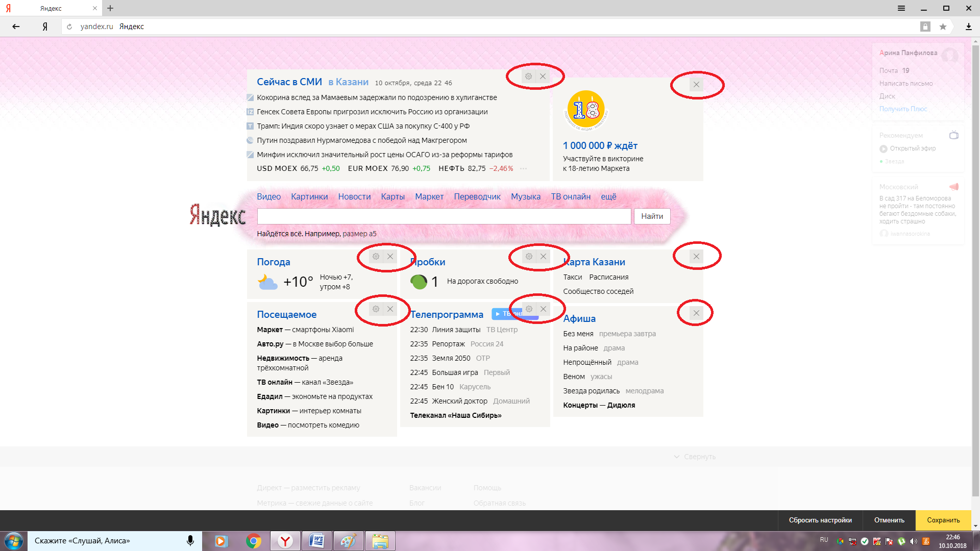The height and width of the screenshot is (551, 980).
Task: Click the Сохранить button
Action: tap(943, 520)
